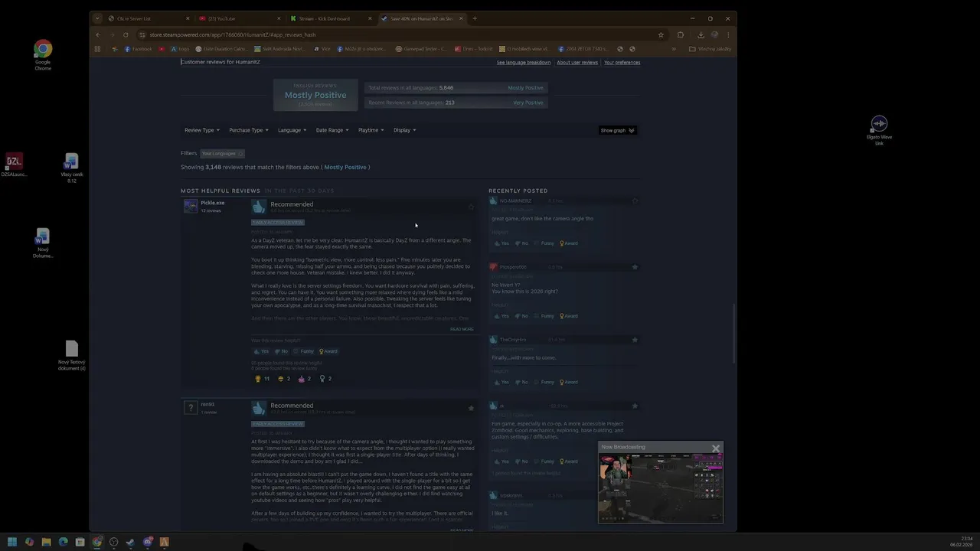Open the Now Broadcasting stream preview

pos(661,487)
